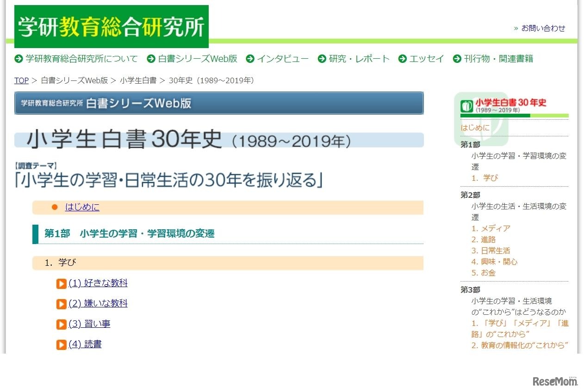Click the orange play icon next to (3) 習い事
Viewport: 584px width, 392px height.
62,325
